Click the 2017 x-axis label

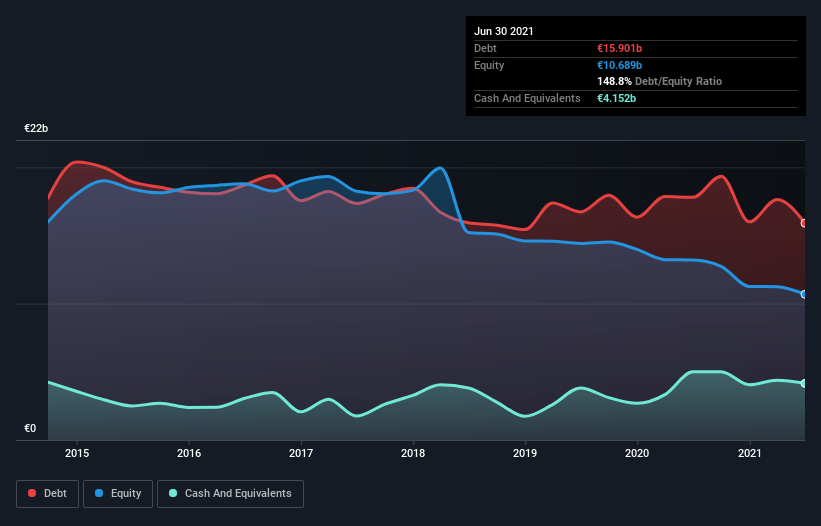click(x=301, y=453)
